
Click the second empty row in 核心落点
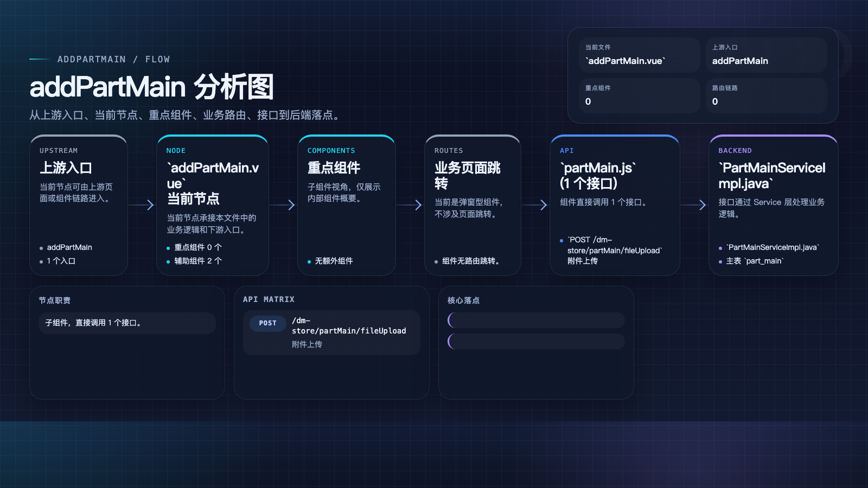pos(536,341)
